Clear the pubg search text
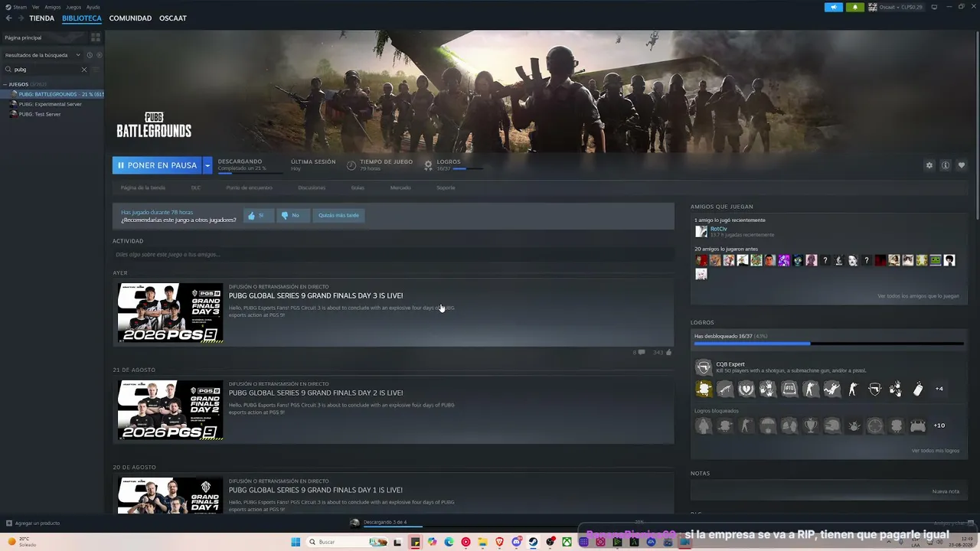Screen dimensions: 980x551 [x=84, y=70]
